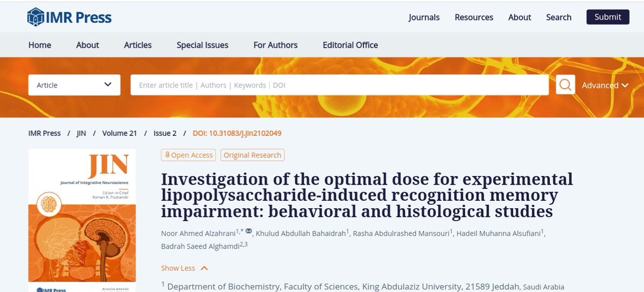
Task: Open the top About menu
Action: click(x=519, y=17)
